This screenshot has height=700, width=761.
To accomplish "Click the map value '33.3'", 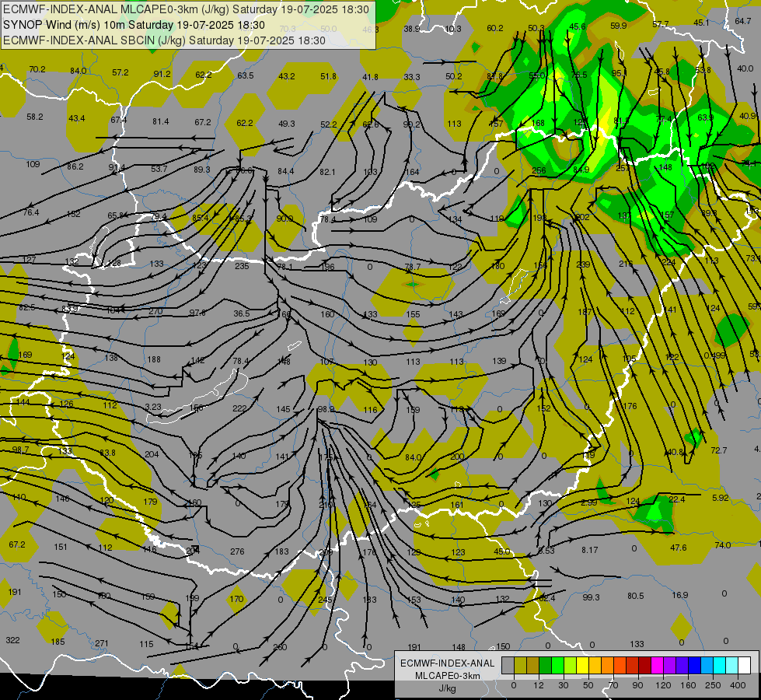I will coord(412,77).
